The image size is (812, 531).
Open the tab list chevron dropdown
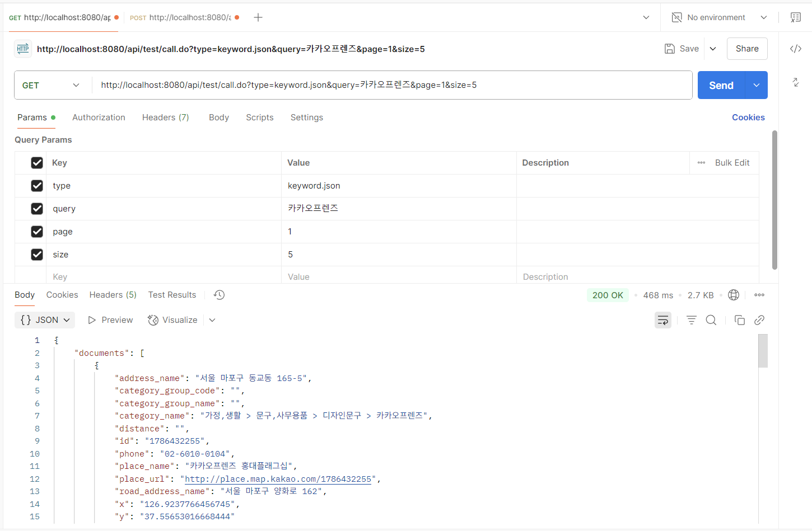pyautogui.click(x=646, y=17)
